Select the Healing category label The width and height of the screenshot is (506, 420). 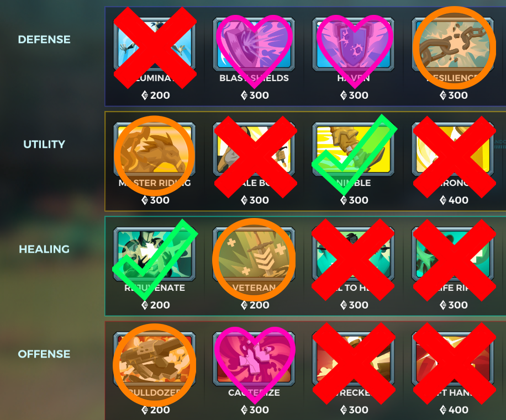point(44,249)
